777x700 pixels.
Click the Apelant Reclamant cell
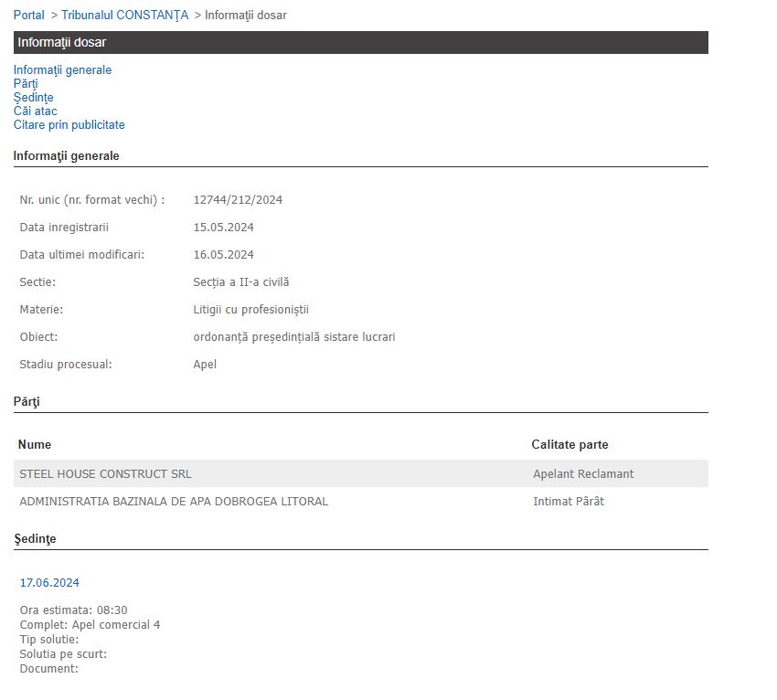coord(583,474)
